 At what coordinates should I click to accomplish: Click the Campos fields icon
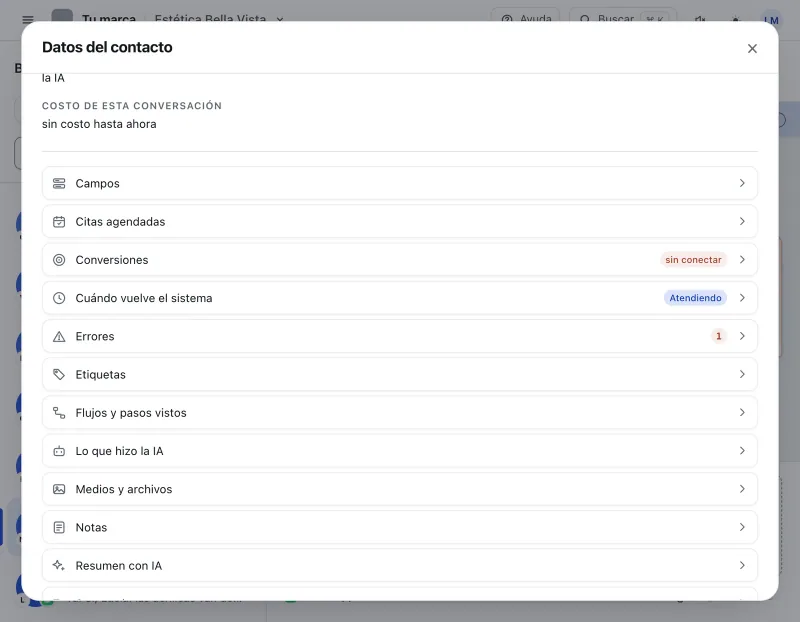(59, 183)
